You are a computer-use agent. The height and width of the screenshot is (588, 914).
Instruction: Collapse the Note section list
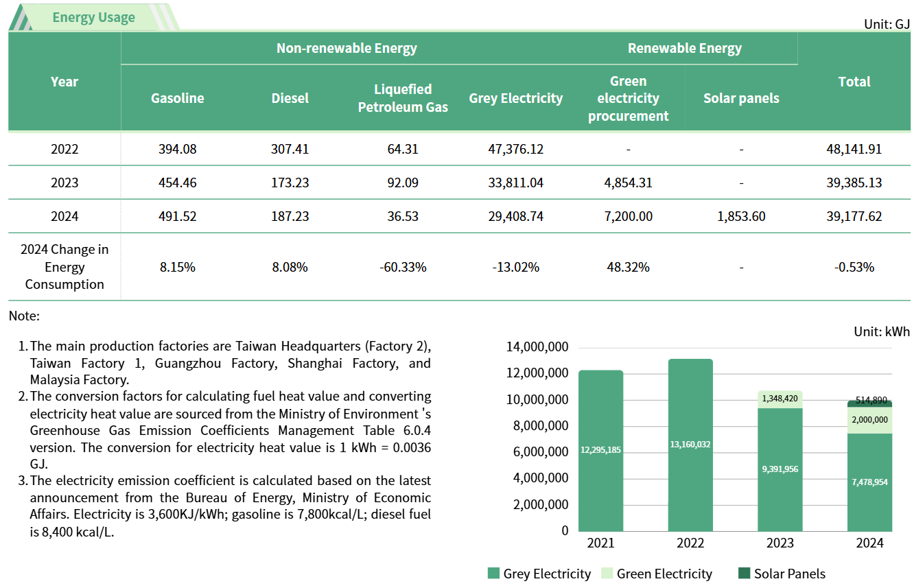(25, 316)
